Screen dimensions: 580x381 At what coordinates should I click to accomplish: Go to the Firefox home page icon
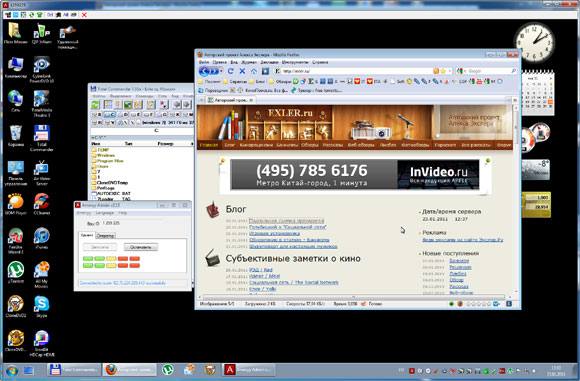click(x=254, y=71)
